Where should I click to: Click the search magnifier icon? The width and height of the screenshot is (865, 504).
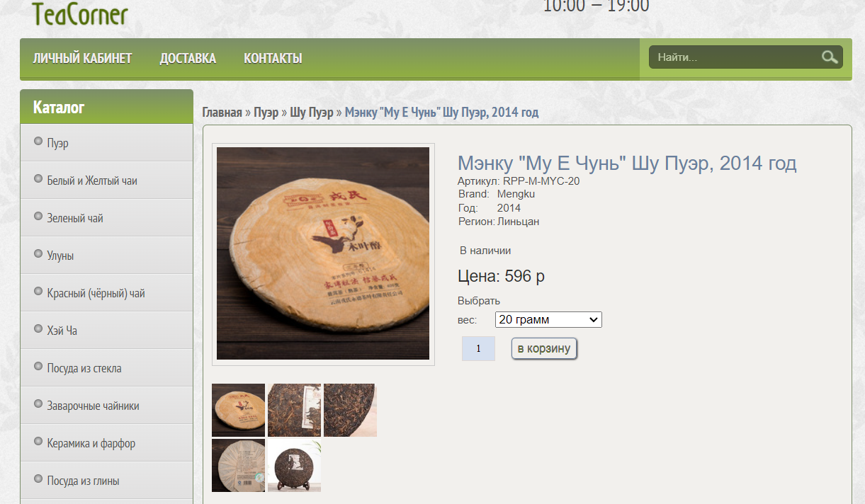[830, 57]
